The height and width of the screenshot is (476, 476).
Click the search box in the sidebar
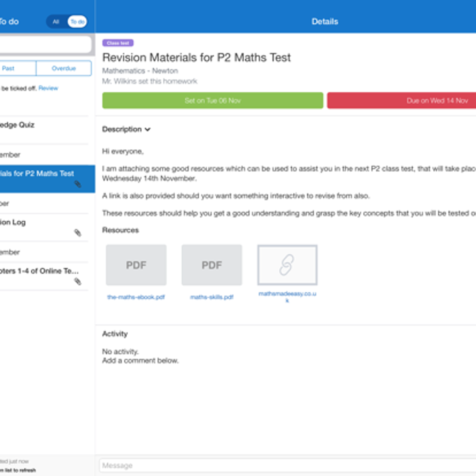(45, 45)
